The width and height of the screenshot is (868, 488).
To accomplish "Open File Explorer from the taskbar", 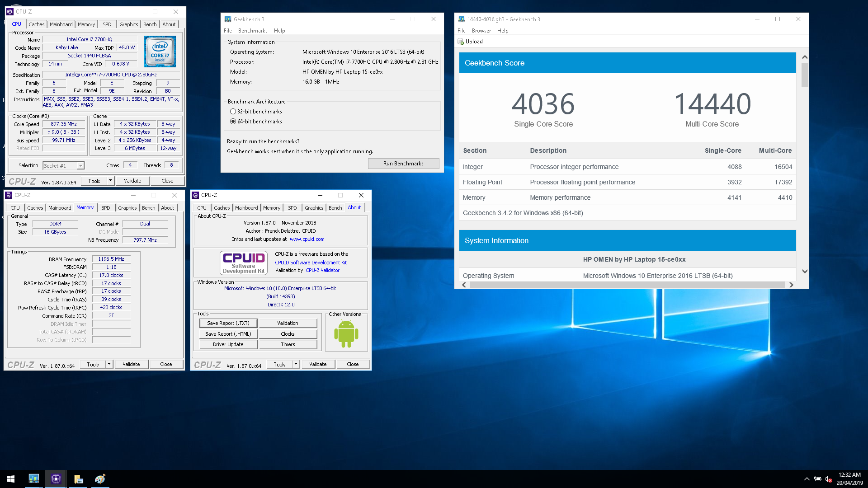I will [78, 479].
